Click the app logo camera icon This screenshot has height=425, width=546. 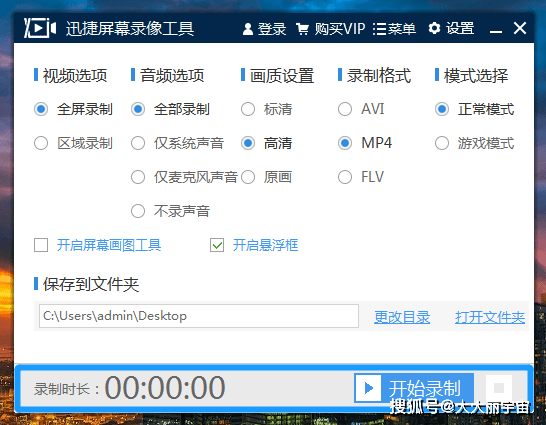(x=40, y=28)
